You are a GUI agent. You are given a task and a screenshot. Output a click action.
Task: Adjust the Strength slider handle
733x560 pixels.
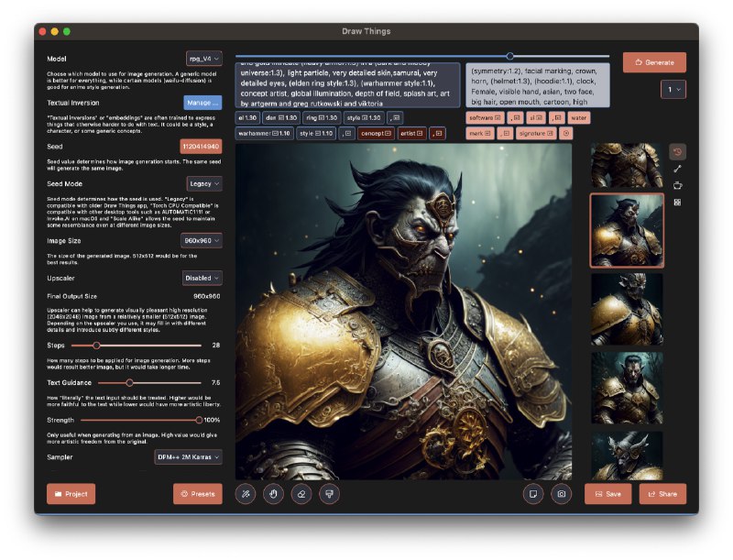point(199,420)
